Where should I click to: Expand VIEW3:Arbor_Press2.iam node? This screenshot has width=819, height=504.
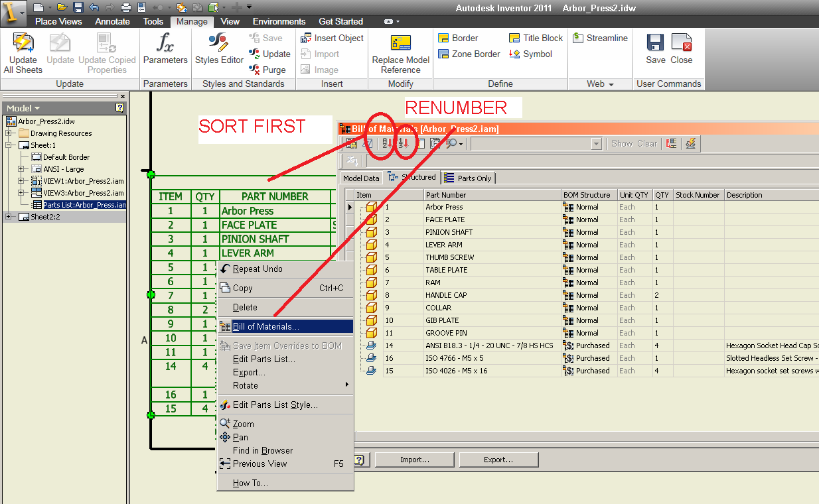coord(21,193)
